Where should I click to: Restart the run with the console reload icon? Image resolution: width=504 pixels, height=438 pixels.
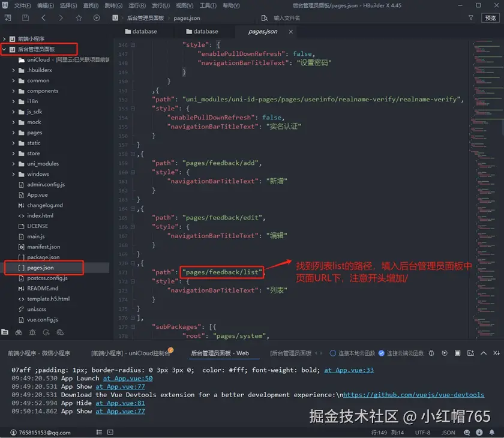[x=445, y=353]
